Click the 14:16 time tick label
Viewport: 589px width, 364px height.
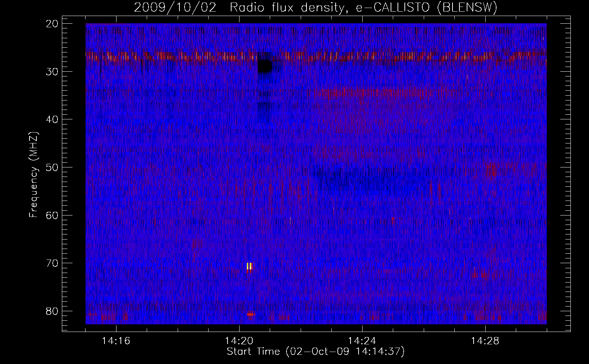116,341
